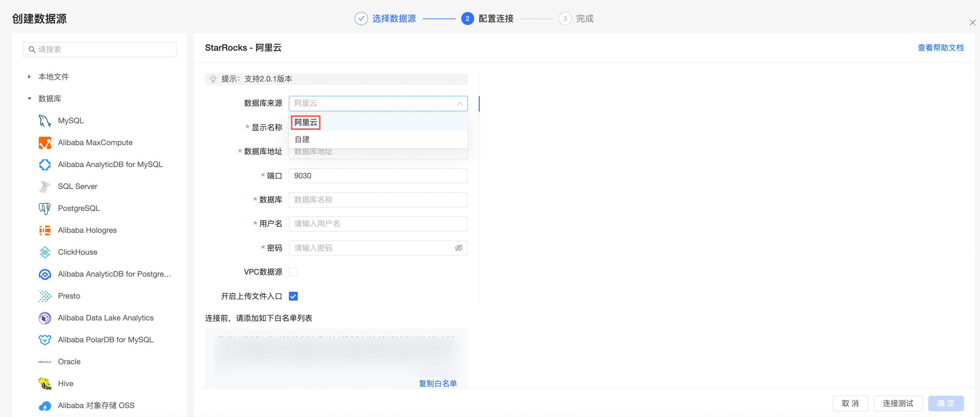Click the 请输入密码 input field
This screenshot has height=417, width=980.
coord(378,248)
